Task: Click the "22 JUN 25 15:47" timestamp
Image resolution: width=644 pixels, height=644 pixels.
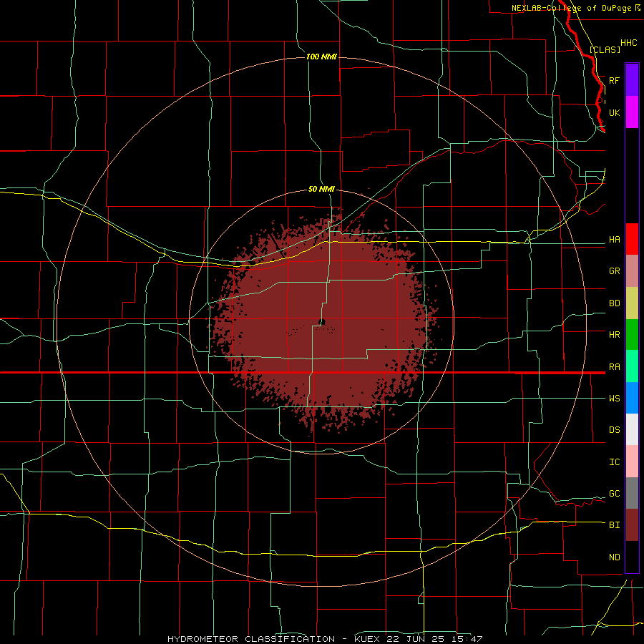Action: tap(433, 639)
